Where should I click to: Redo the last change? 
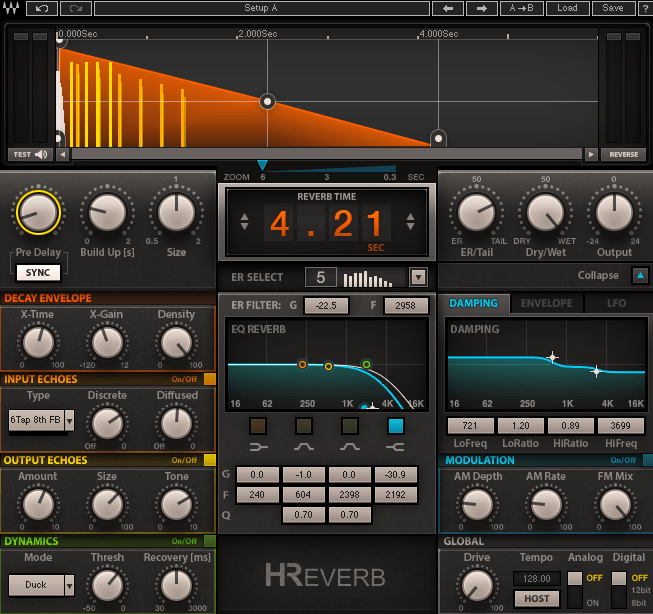[76, 8]
